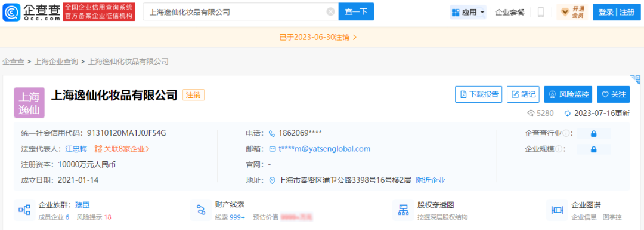Select the credit code 91310120MA1J0JF54G
Screen dimensions: 644x230
[126, 133]
